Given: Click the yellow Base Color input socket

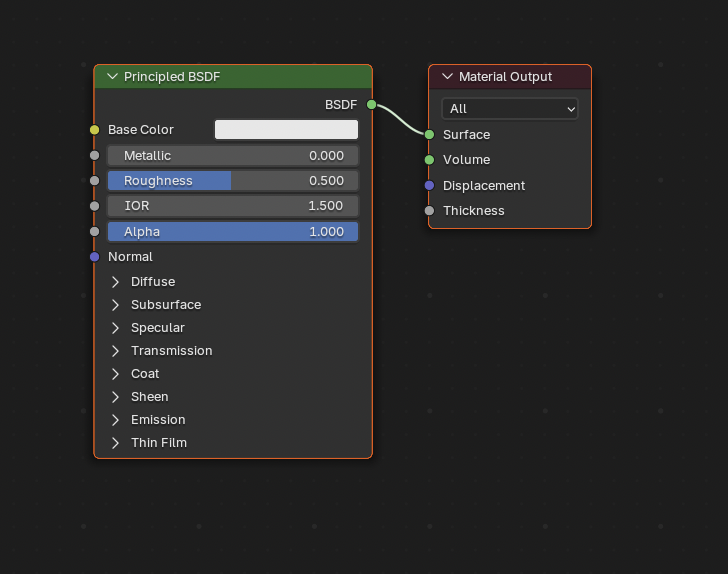Looking at the screenshot, I should pyautogui.click(x=94, y=130).
